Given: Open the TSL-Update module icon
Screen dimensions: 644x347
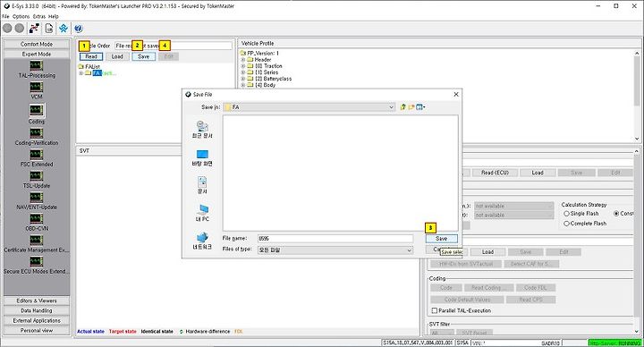Looking at the screenshot, I should pos(36,176).
